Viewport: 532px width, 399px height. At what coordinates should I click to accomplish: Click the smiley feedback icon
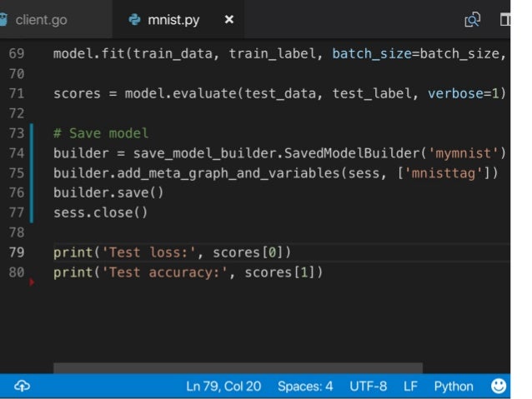click(499, 386)
